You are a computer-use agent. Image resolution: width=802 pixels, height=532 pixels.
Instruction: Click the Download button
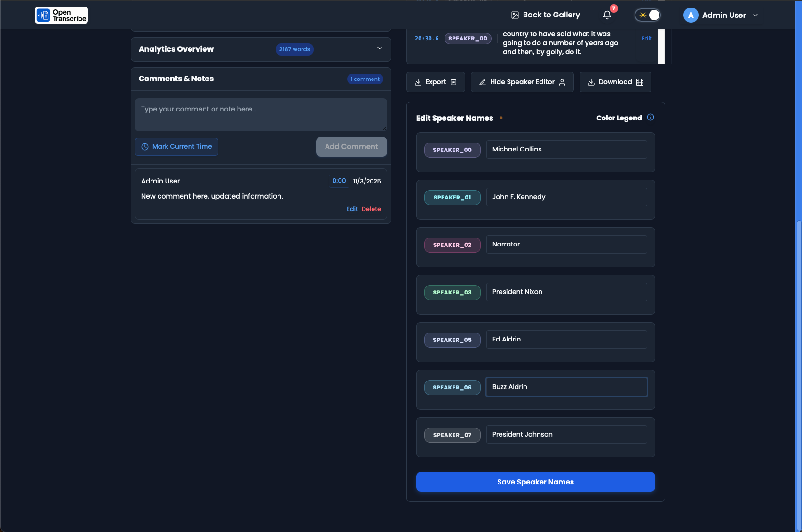(x=615, y=82)
